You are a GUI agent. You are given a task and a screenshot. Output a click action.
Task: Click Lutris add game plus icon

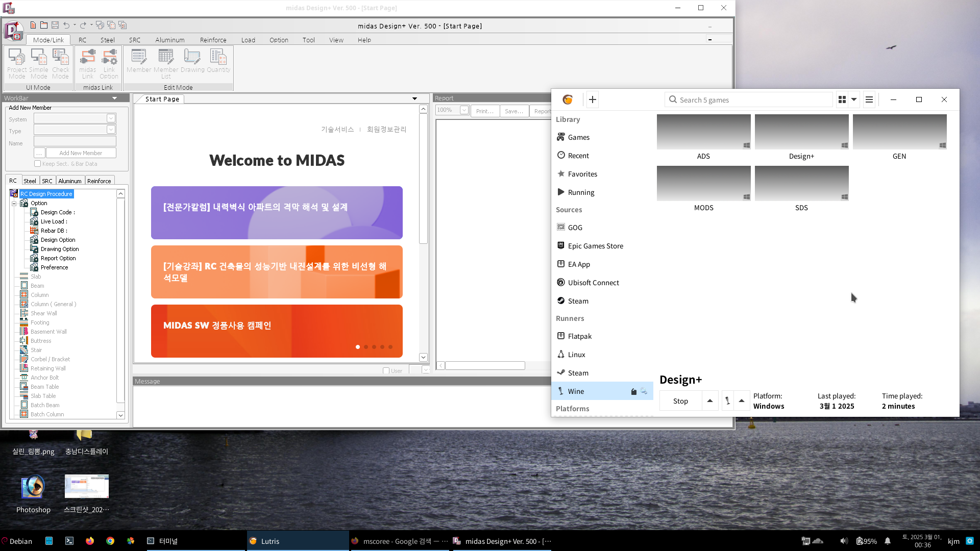[x=592, y=100]
